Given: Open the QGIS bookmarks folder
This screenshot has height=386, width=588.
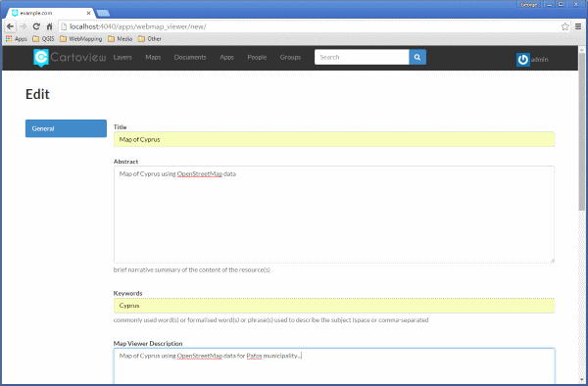Looking at the screenshot, I should 43,39.
